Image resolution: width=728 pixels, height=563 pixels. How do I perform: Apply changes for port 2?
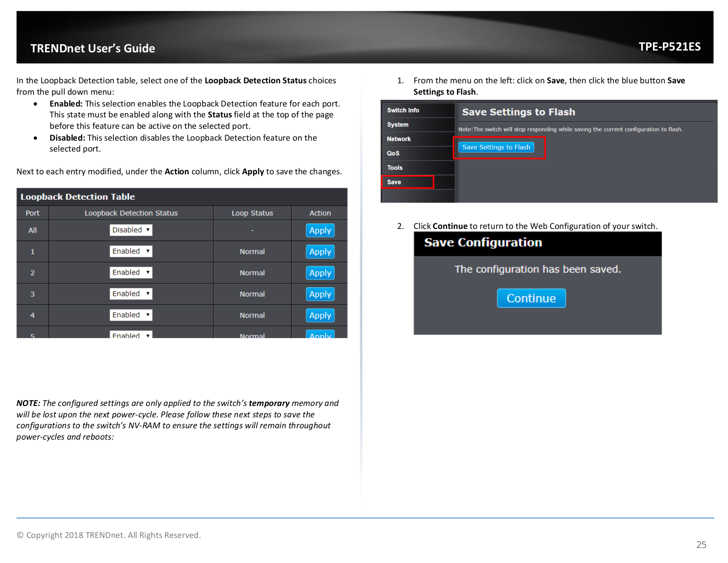pos(320,273)
